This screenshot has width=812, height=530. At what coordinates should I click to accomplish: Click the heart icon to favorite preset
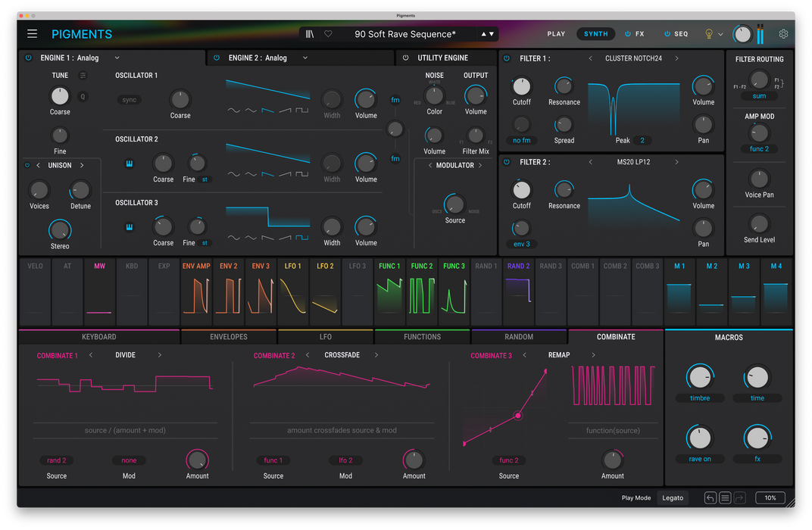click(x=328, y=34)
